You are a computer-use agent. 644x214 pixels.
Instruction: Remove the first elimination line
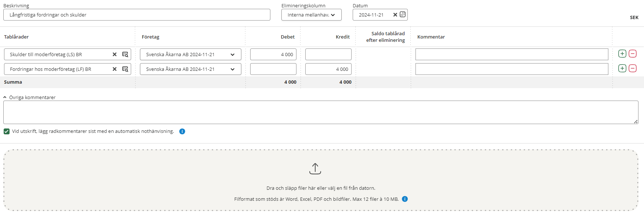[633, 54]
